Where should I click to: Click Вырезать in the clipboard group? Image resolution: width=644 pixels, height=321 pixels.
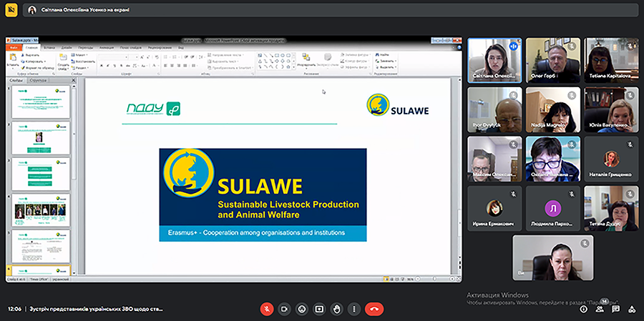coord(30,54)
